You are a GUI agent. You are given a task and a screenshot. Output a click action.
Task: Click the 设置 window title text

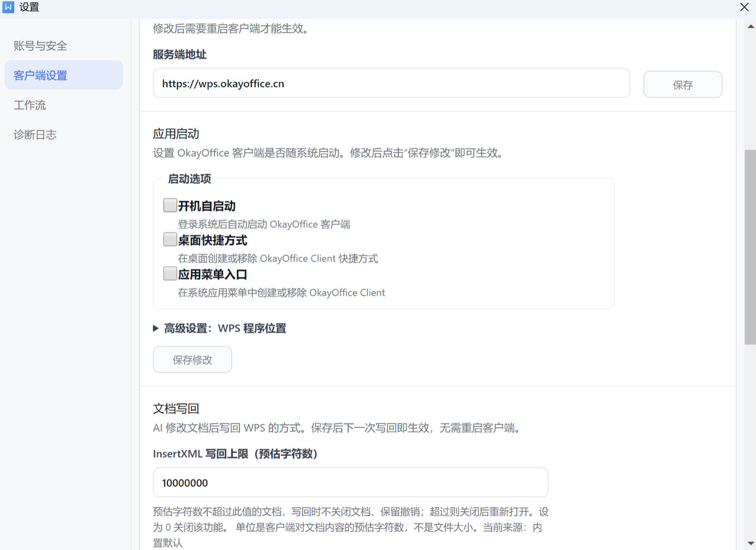(x=29, y=7)
